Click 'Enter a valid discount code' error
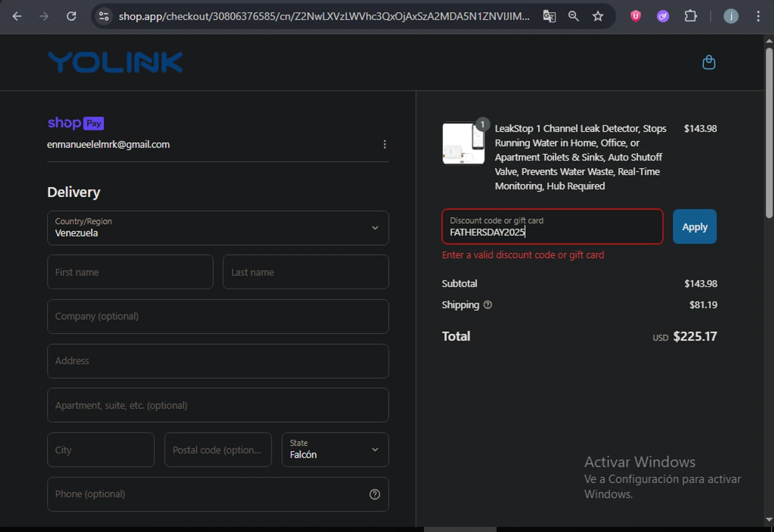This screenshot has height=532, width=774. (523, 255)
